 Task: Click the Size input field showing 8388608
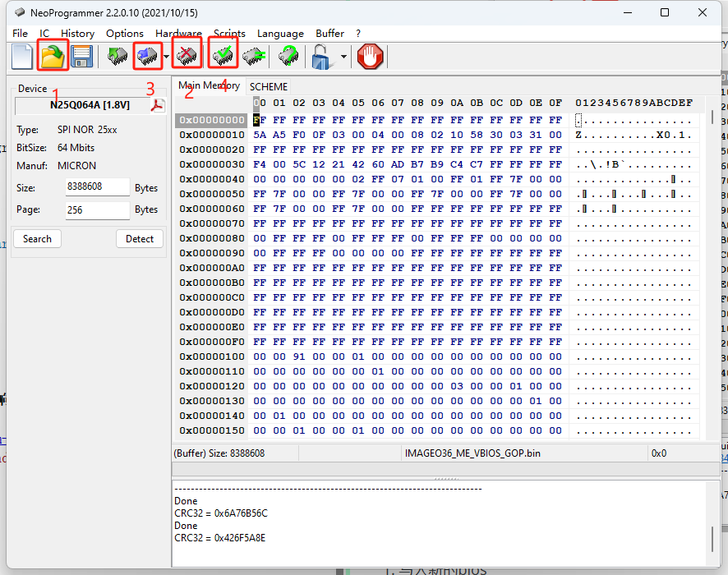98,186
